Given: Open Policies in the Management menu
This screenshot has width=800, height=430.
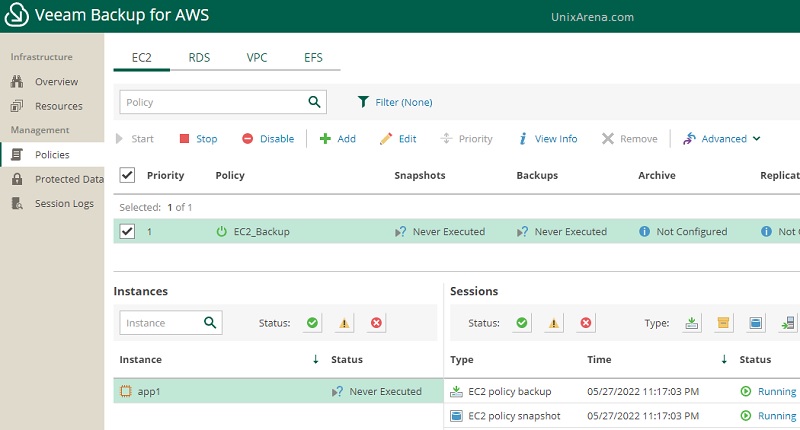Looking at the screenshot, I should (52, 155).
